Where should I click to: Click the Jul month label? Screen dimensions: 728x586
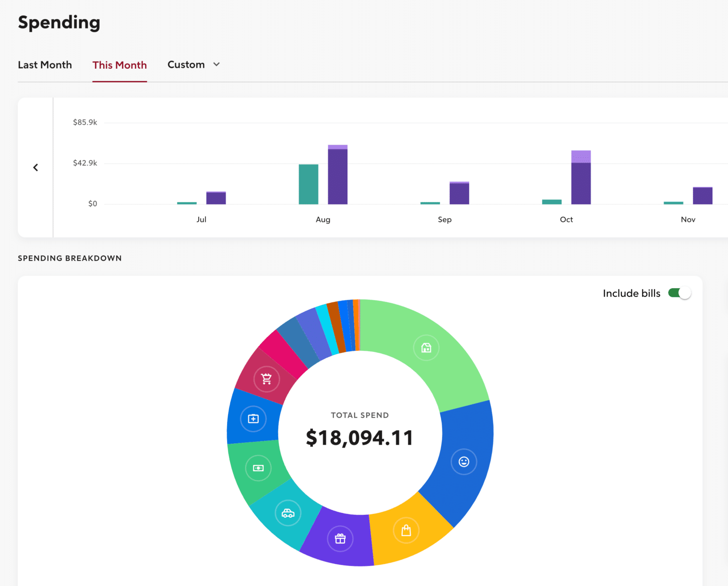(201, 220)
